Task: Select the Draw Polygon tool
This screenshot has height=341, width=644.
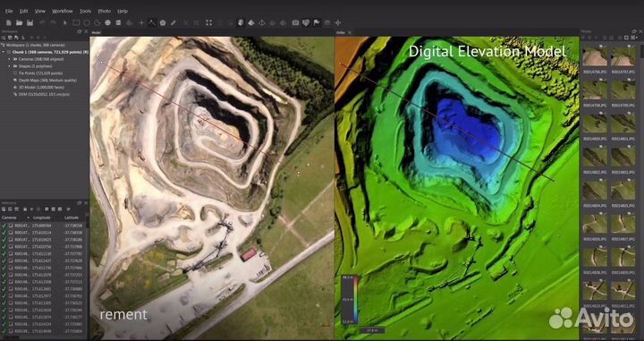Action: coord(163,23)
